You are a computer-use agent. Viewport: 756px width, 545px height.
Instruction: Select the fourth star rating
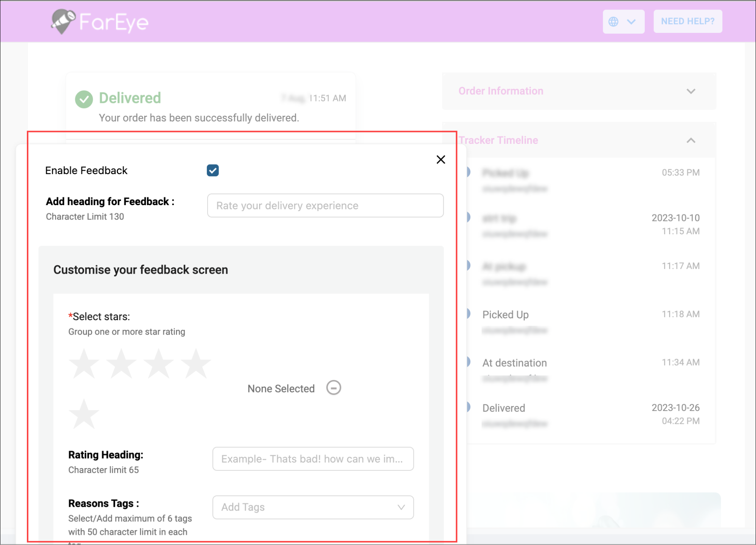tap(196, 364)
